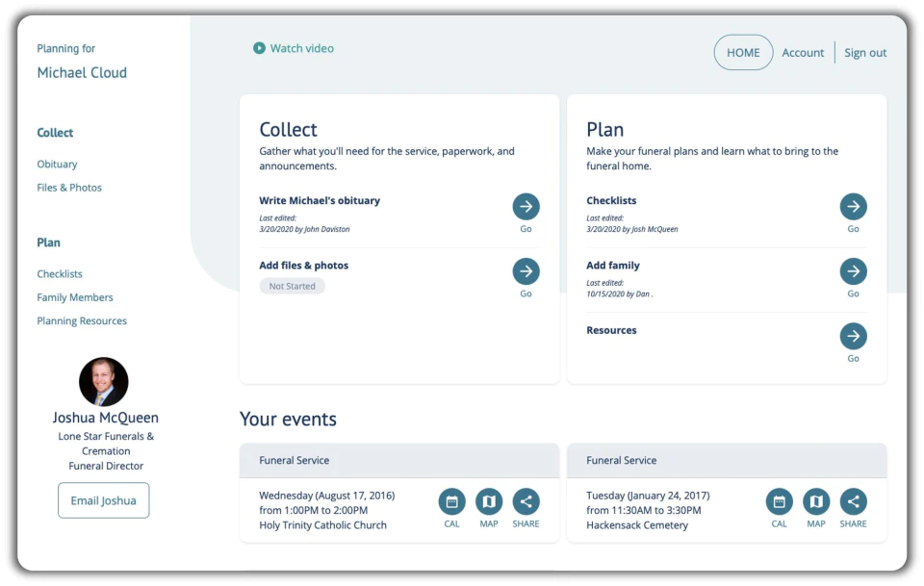This screenshot has width=924, height=586.
Task: Open Resources using its Go arrow
Action: tap(853, 336)
